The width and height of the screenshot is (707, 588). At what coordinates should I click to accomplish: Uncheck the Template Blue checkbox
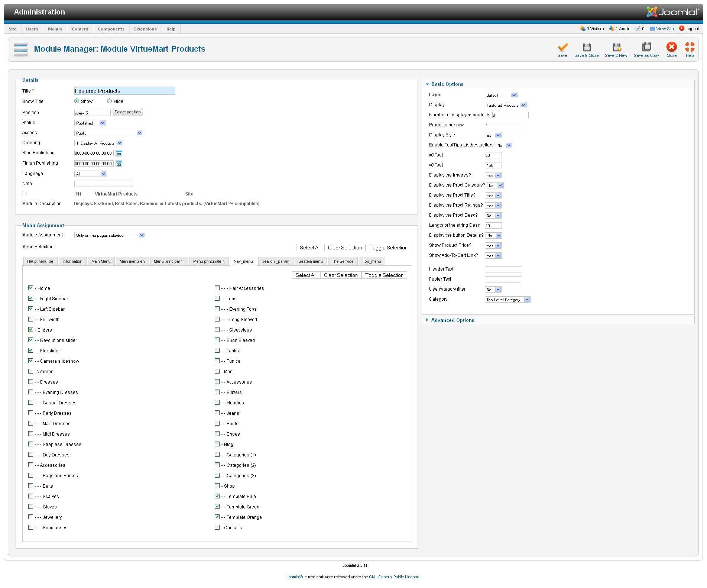tap(217, 496)
